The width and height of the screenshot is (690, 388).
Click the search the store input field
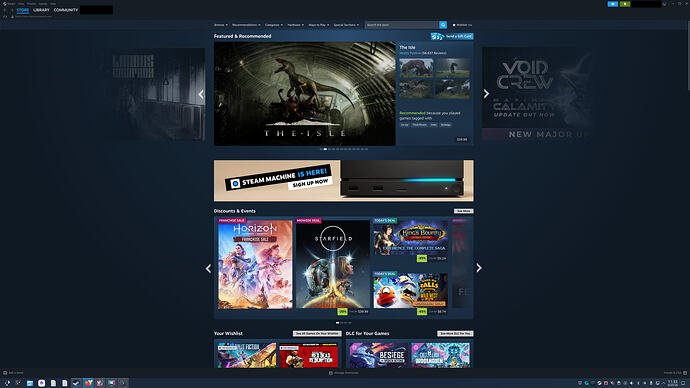(x=401, y=25)
